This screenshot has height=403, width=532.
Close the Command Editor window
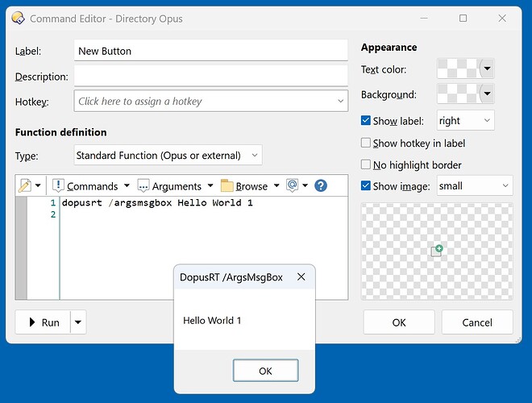(502, 18)
